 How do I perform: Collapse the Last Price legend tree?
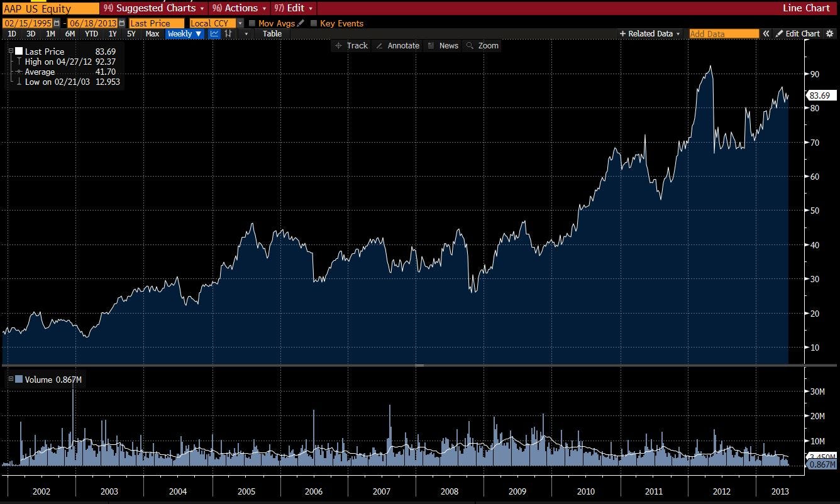pos(11,51)
